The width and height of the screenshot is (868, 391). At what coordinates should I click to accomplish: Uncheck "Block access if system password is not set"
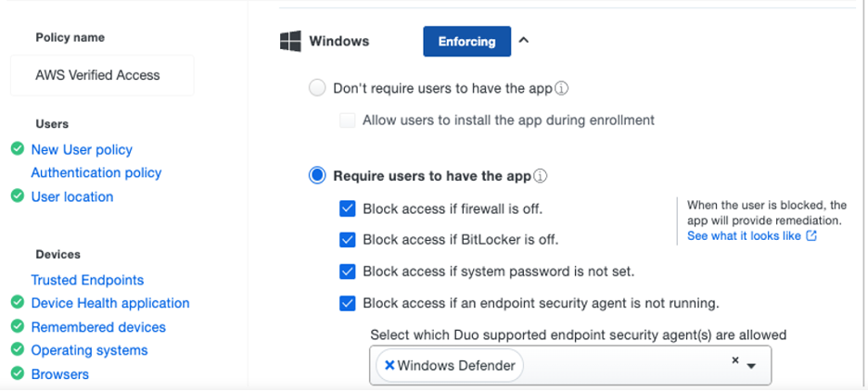pos(348,271)
